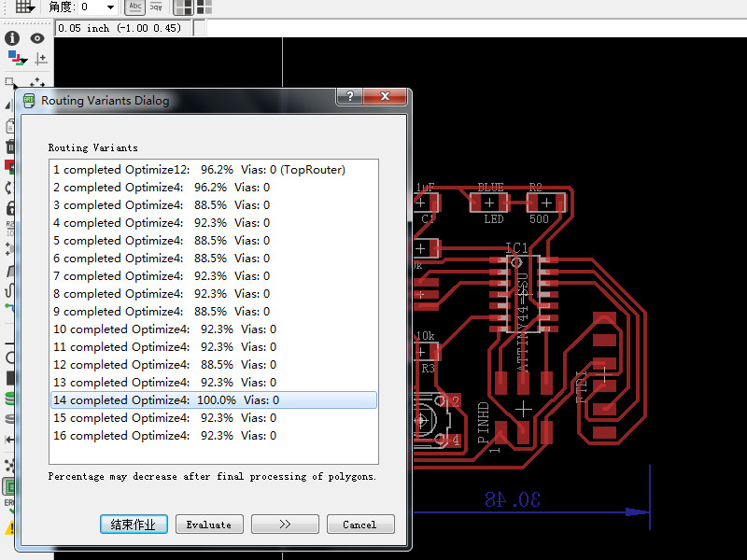The image size is (747, 560).
Task: Select routing variant 9 row
Action: [x=214, y=312]
